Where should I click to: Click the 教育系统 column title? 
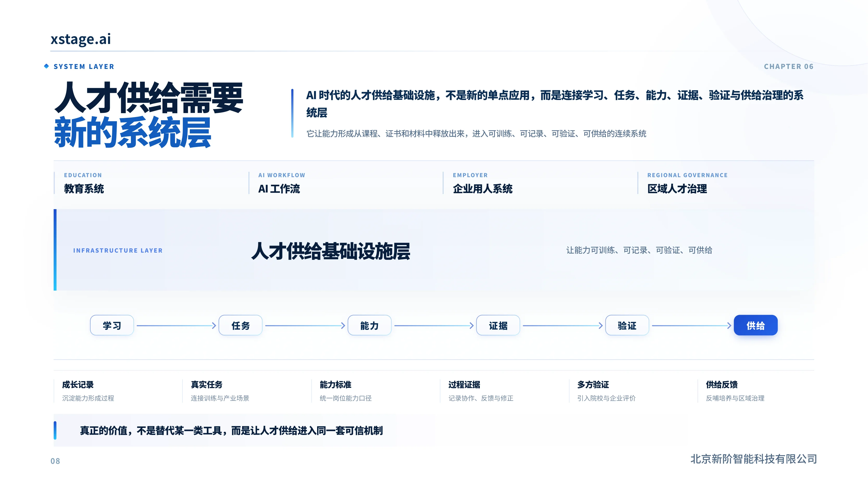[x=84, y=189]
